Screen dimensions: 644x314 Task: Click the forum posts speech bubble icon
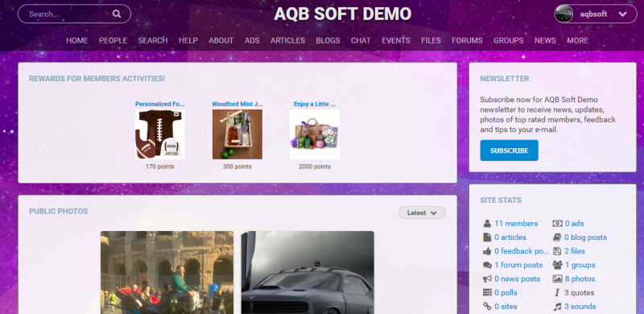click(x=487, y=265)
